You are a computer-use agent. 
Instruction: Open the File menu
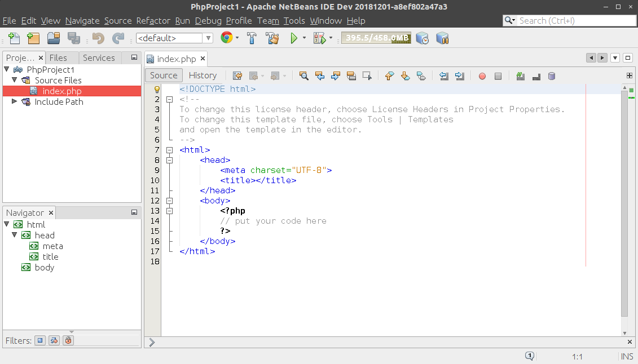coord(10,21)
